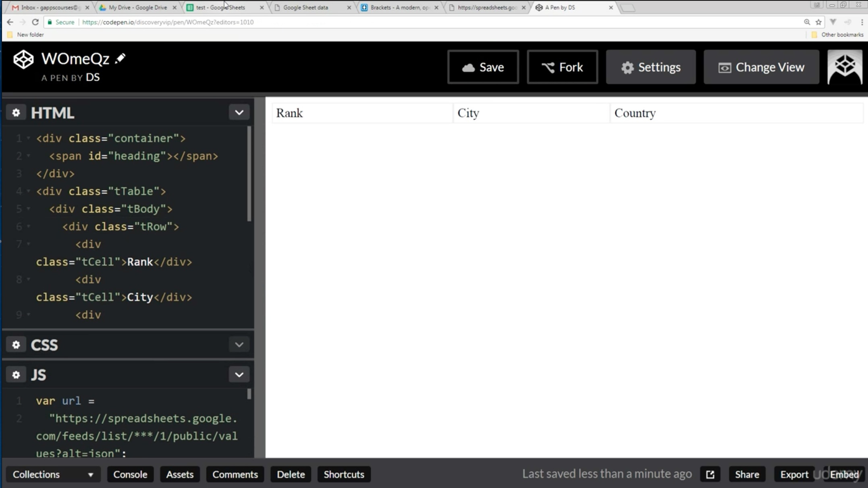Click the Save button
The image size is (868, 488).
[x=483, y=67]
